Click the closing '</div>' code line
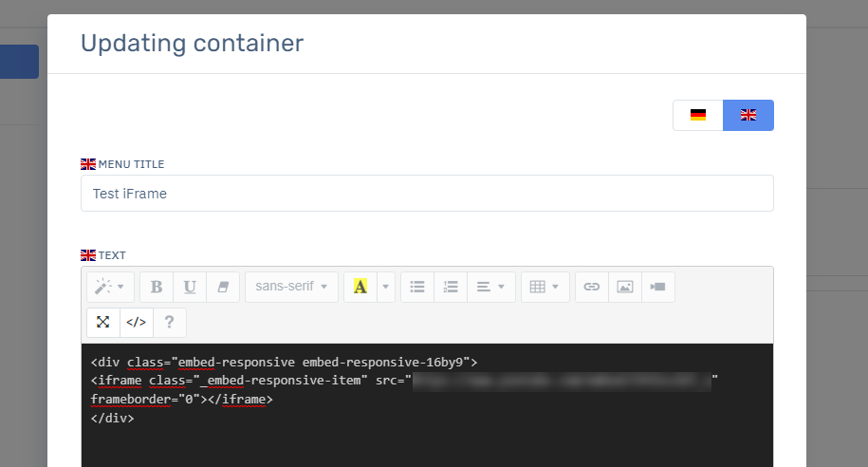 click(x=112, y=419)
